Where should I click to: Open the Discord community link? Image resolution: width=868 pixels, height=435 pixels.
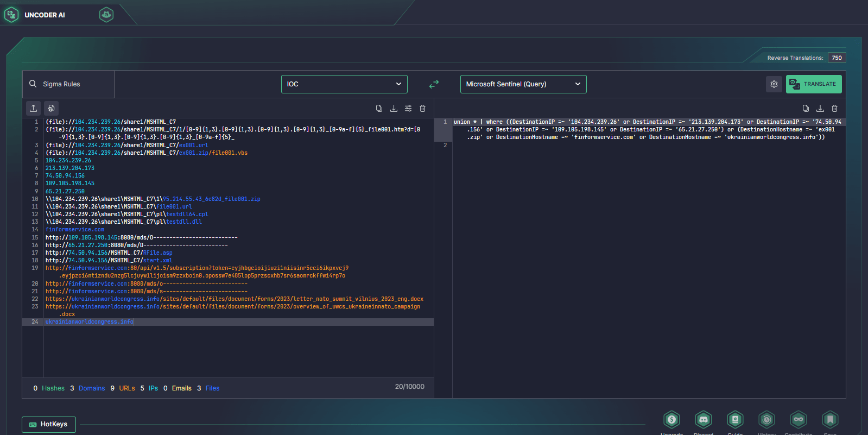704,420
